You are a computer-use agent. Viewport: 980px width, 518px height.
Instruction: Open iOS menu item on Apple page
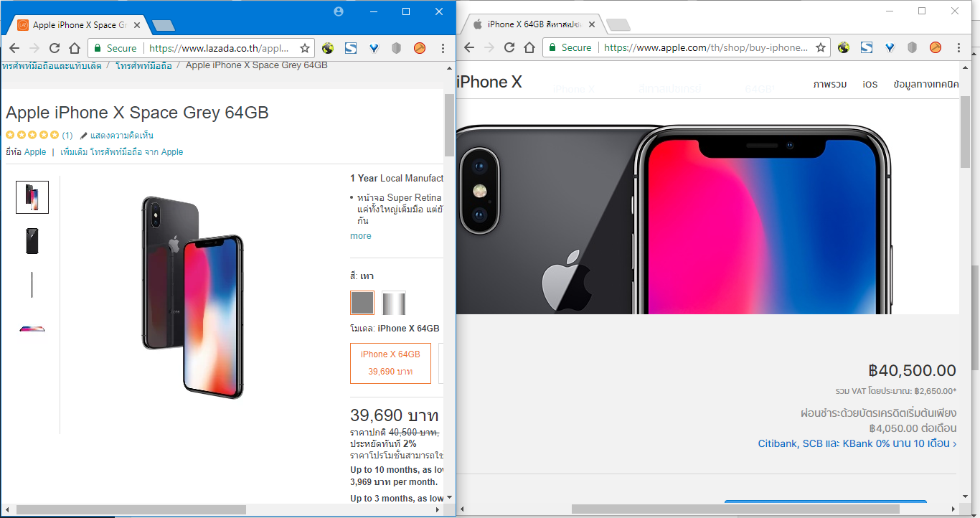[870, 84]
